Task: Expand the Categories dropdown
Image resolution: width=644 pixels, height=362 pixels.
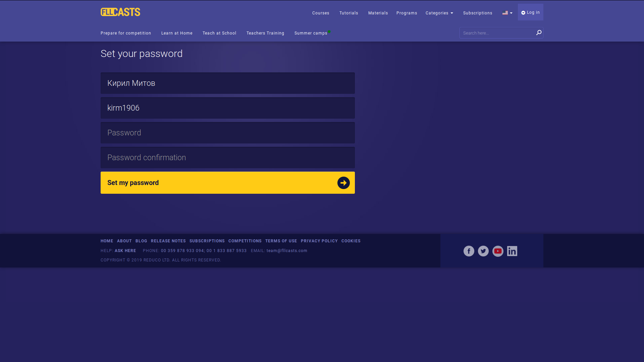Action: point(439,13)
